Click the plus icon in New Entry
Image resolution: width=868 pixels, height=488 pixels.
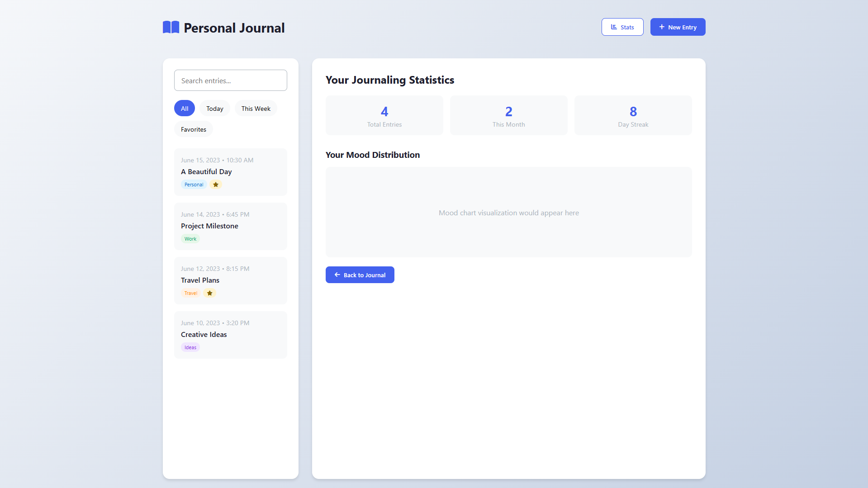(x=662, y=27)
